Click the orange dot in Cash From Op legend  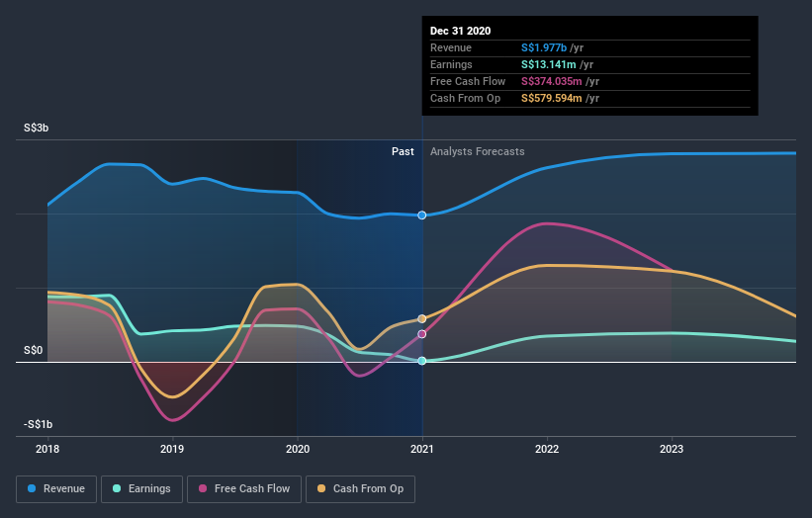321,488
